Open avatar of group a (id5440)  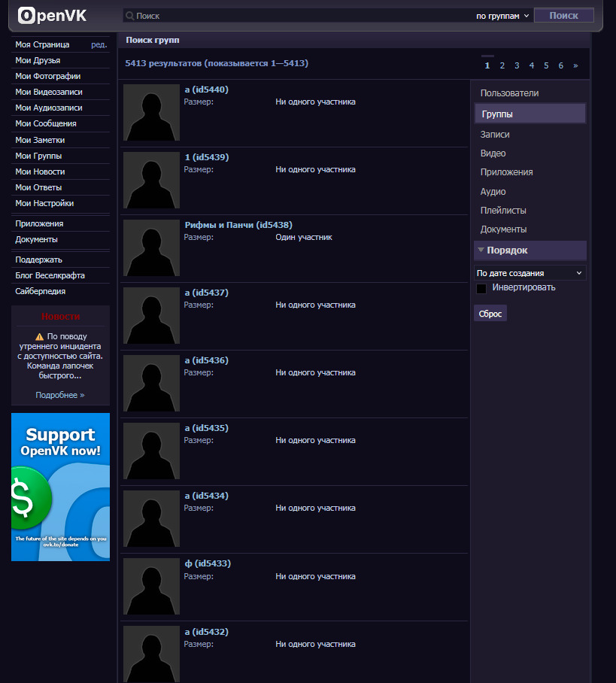pyautogui.click(x=151, y=112)
